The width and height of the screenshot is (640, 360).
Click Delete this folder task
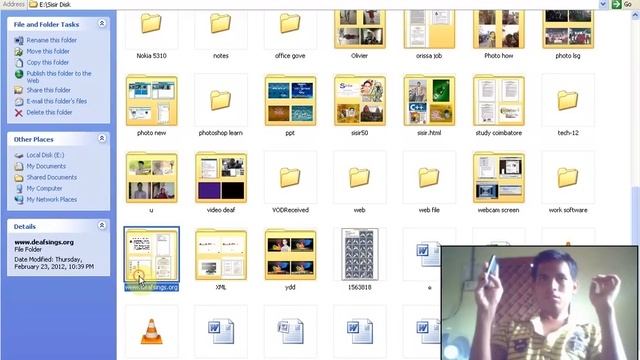(x=49, y=112)
